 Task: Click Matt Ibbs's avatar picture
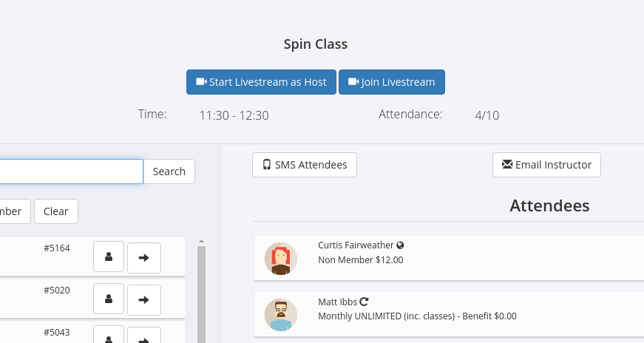pyautogui.click(x=280, y=315)
